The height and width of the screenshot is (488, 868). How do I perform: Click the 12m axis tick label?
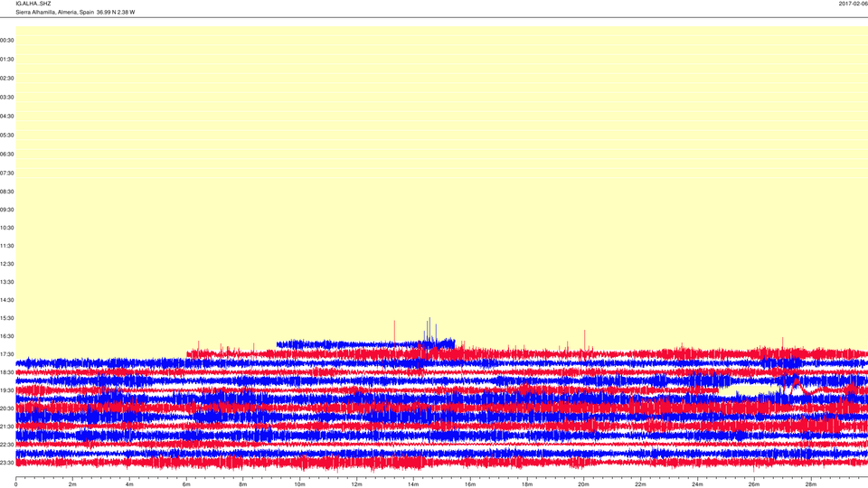pos(356,484)
